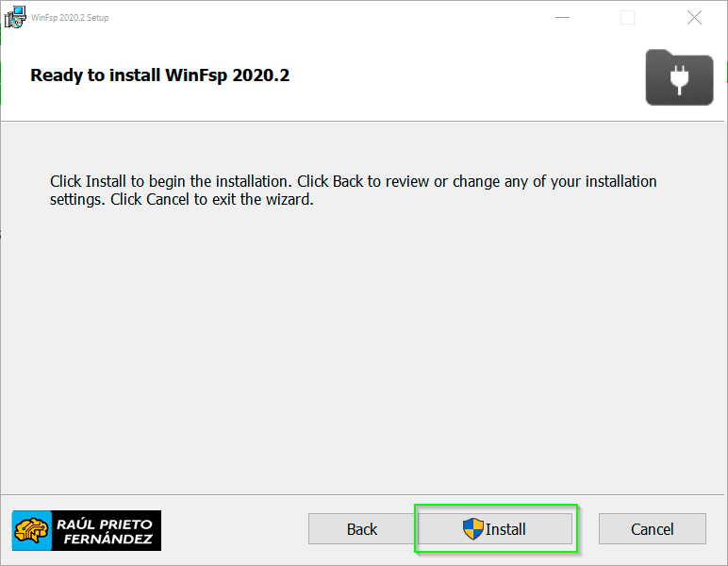Click the disabled maximize window button
728x566 pixels.
(627, 18)
